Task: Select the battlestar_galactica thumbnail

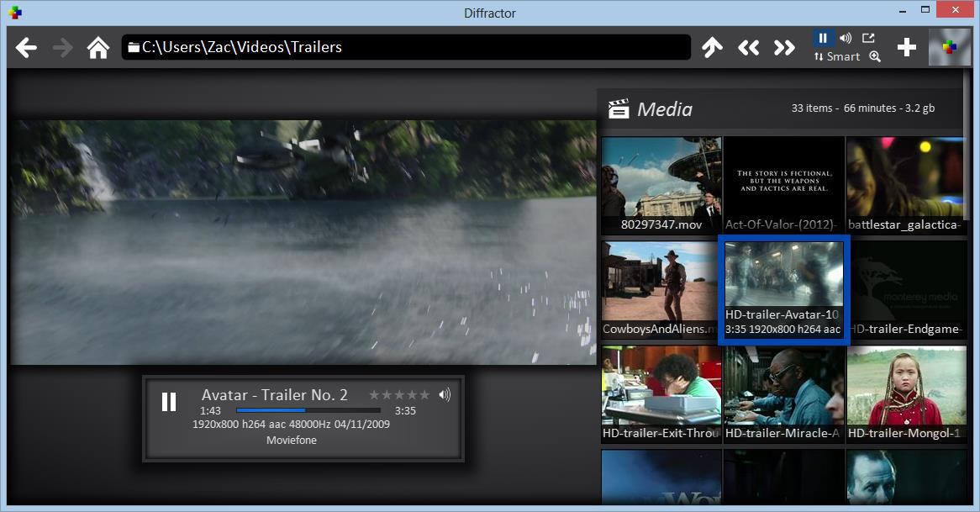Action: click(906, 185)
